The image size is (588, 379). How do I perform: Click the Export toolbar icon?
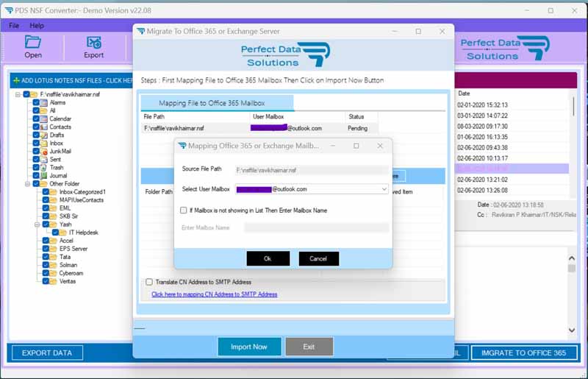94,42
